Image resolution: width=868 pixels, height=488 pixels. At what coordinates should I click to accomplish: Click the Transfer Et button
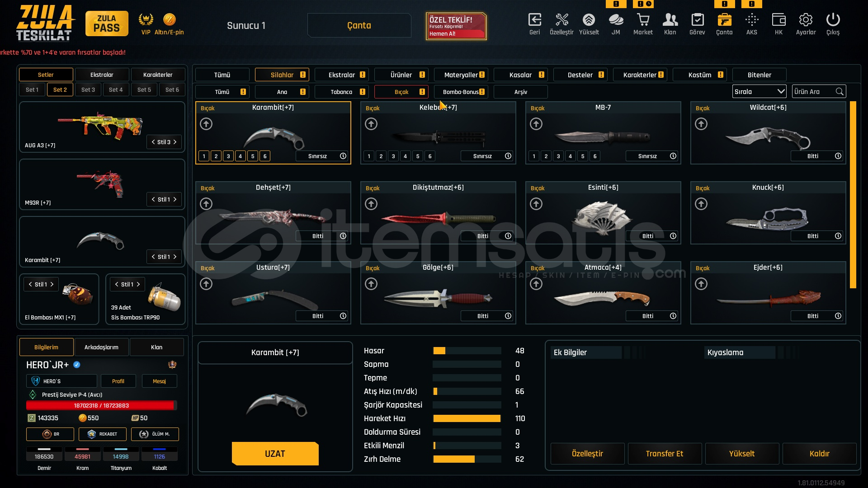[x=664, y=453]
